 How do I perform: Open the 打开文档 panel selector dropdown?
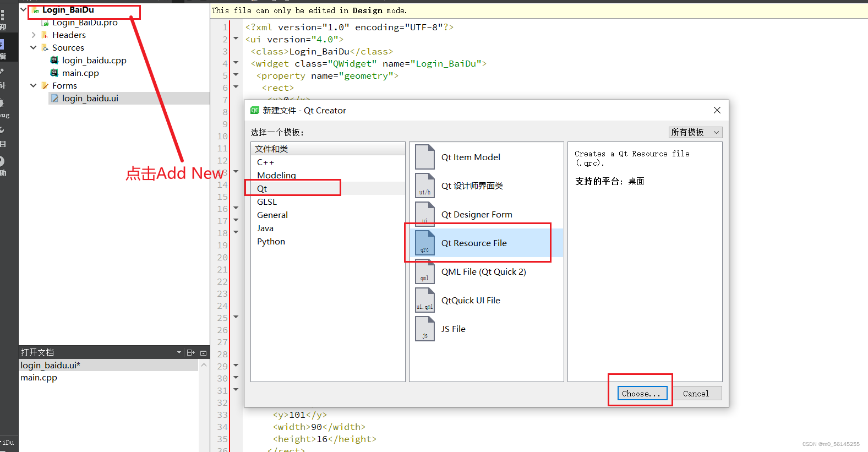click(179, 352)
